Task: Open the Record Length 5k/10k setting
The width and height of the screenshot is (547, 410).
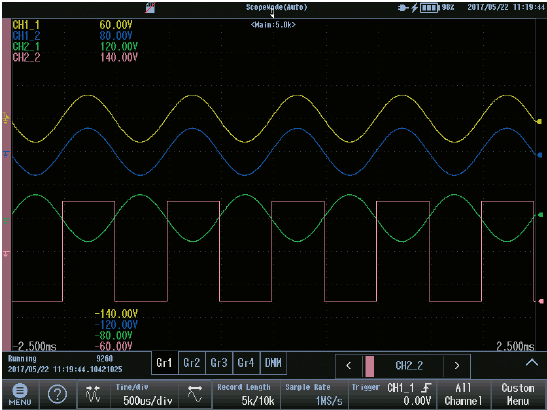Action: [x=246, y=394]
